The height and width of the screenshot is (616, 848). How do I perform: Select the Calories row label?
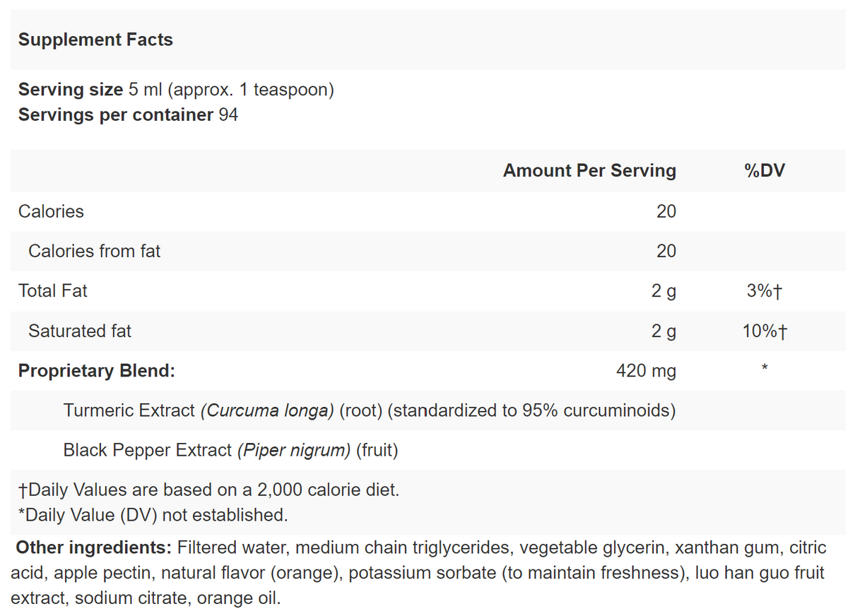51,211
